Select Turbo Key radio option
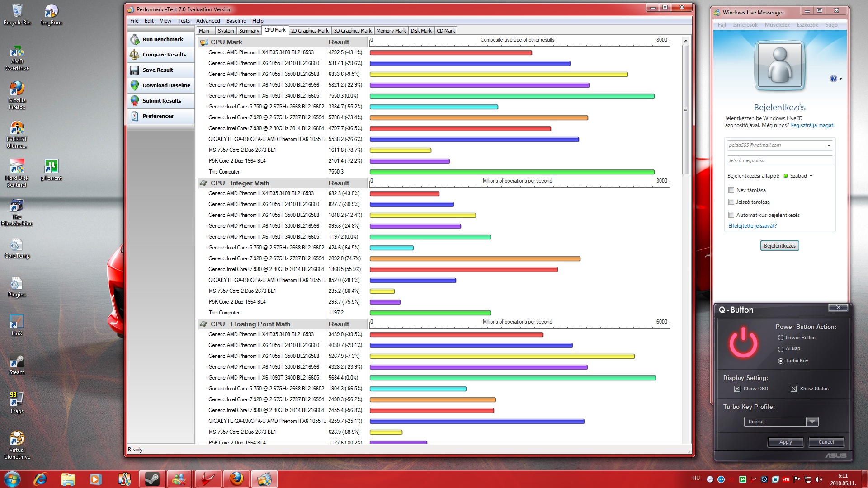This screenshot has height=488, width=868. pos(781,361)
